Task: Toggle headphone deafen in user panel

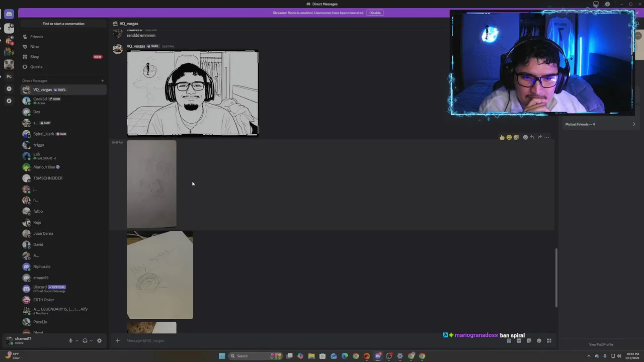Action: click(x=85, y=340)
